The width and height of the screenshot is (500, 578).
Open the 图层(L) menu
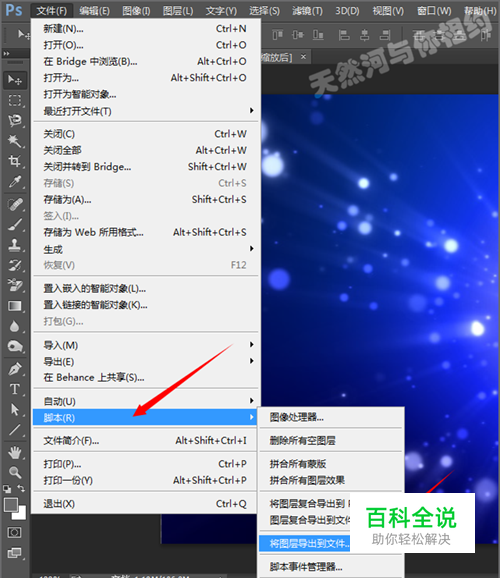click(178, 11)
